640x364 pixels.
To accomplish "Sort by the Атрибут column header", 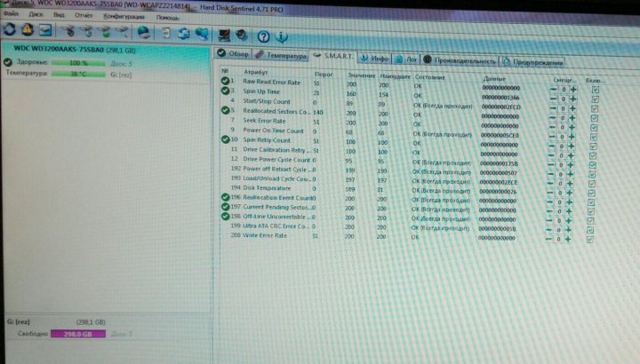I will point(255,72).
